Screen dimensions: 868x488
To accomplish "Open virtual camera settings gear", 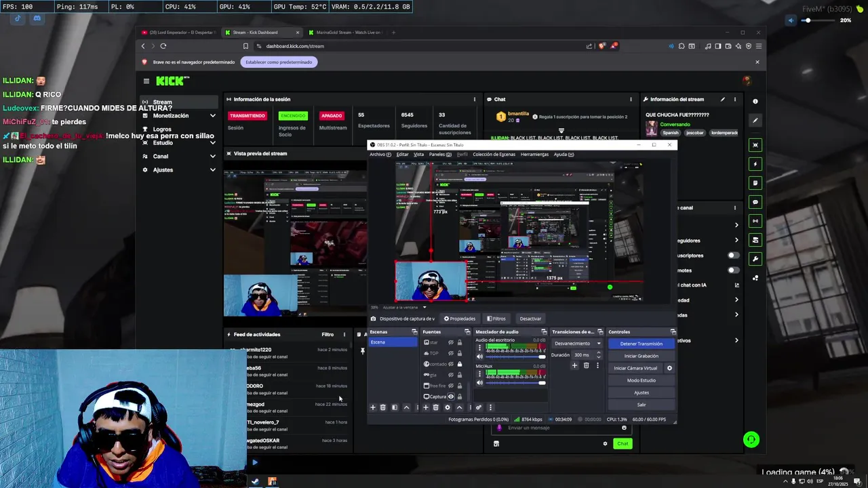I will click(669, 368).
